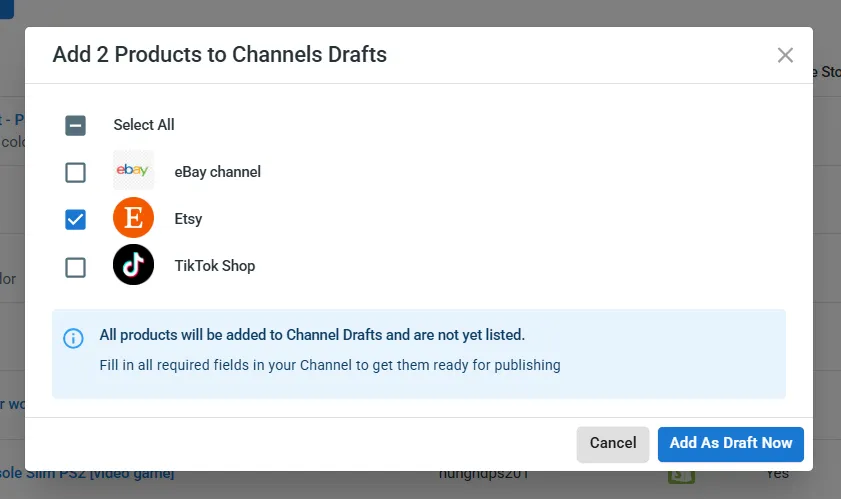Click the Select All label text
Image resolution: width=841 pixels, height=499 pixels.
(x=144, y=125)
